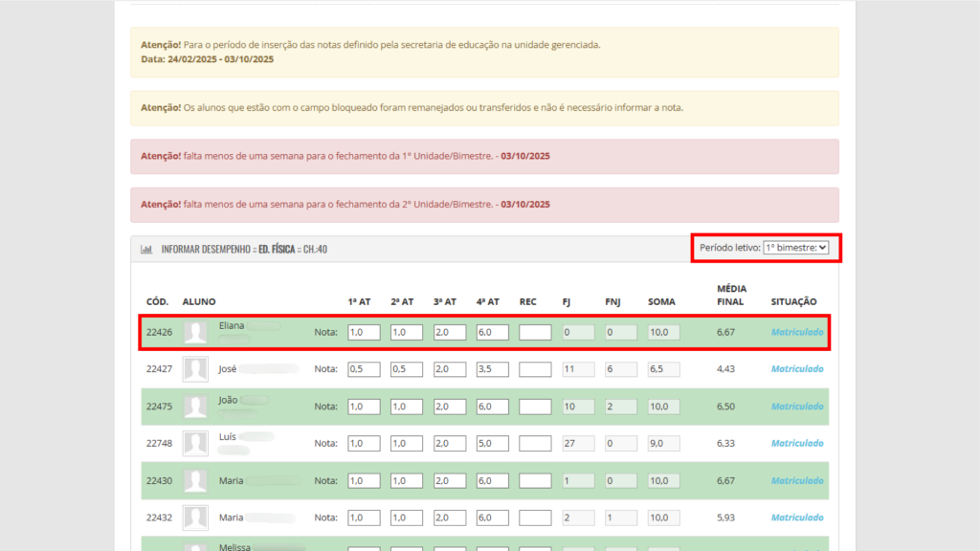Click João's 4ª AT grade field
The width and height of the screenshot is (980, 551).
click(x=492, y=407)
